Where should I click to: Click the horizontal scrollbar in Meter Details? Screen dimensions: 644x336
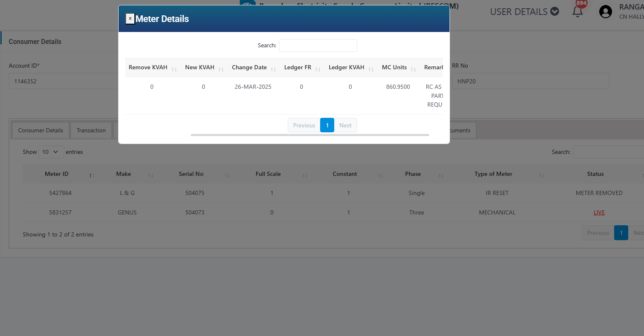pyautogui.click(x=310, y=135)
